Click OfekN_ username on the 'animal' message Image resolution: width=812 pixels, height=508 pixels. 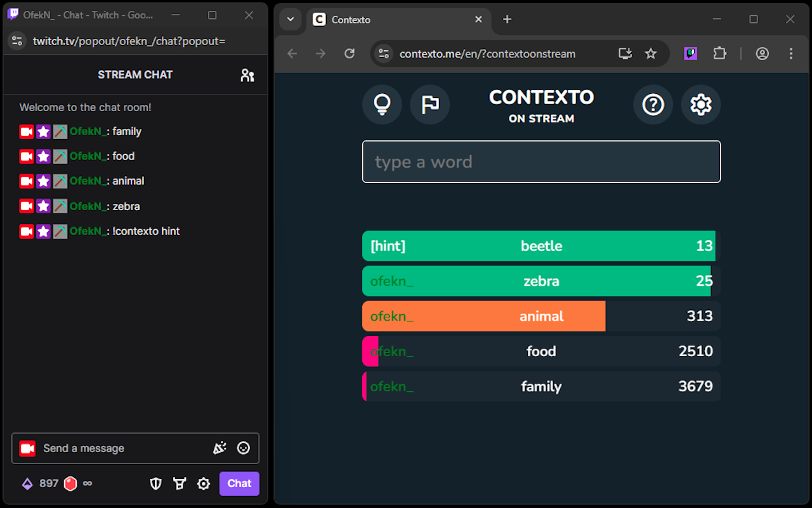(88, 181)
